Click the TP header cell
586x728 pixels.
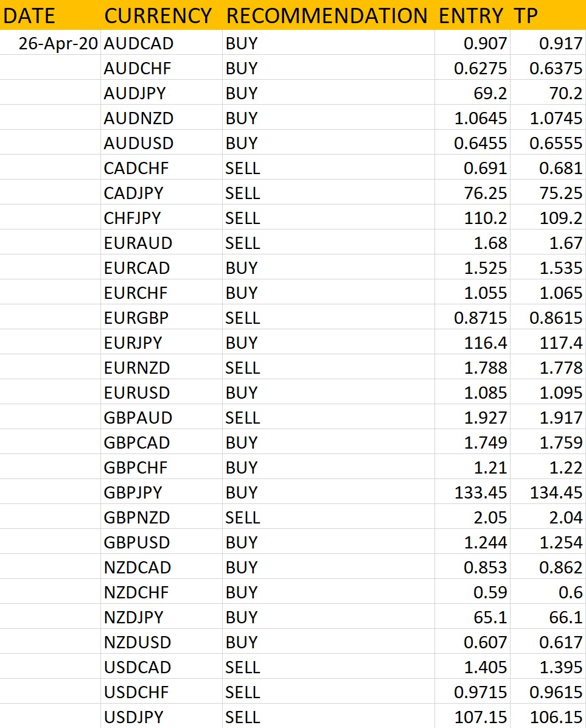point(548,15)
